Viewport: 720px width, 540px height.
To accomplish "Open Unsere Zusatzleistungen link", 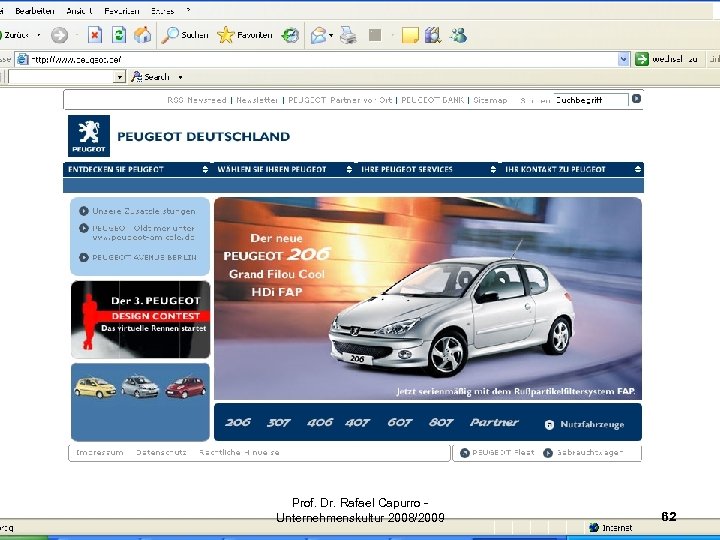I will coord(144,211).
